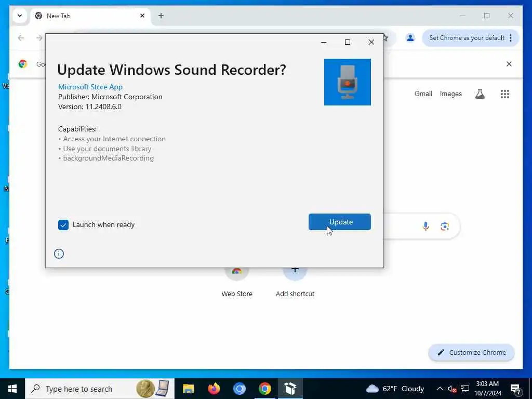
Task: Click Access your Internet connection text
Action: [x=114, y=139]
